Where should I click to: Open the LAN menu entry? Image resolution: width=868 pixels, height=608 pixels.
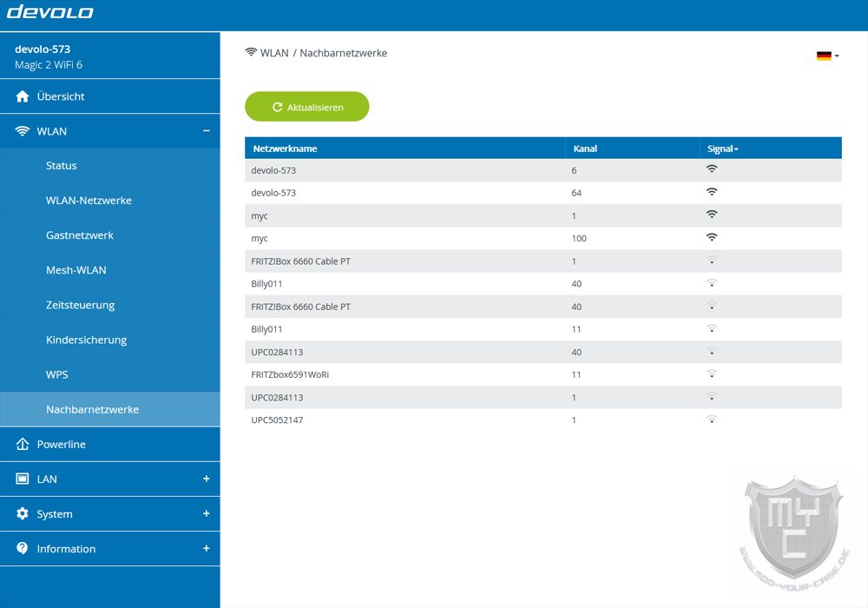(109, 479)
